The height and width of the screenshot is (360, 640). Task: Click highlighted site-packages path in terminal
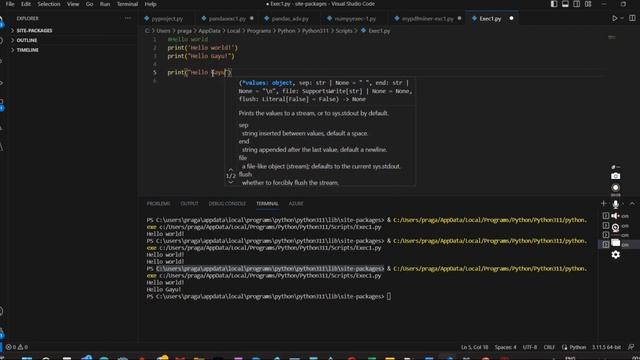point(270,269)
